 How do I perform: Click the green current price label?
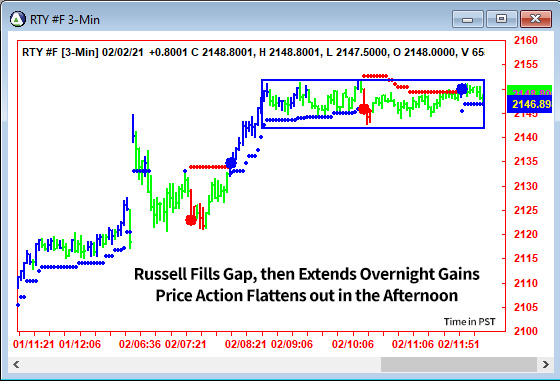[529, 91]
